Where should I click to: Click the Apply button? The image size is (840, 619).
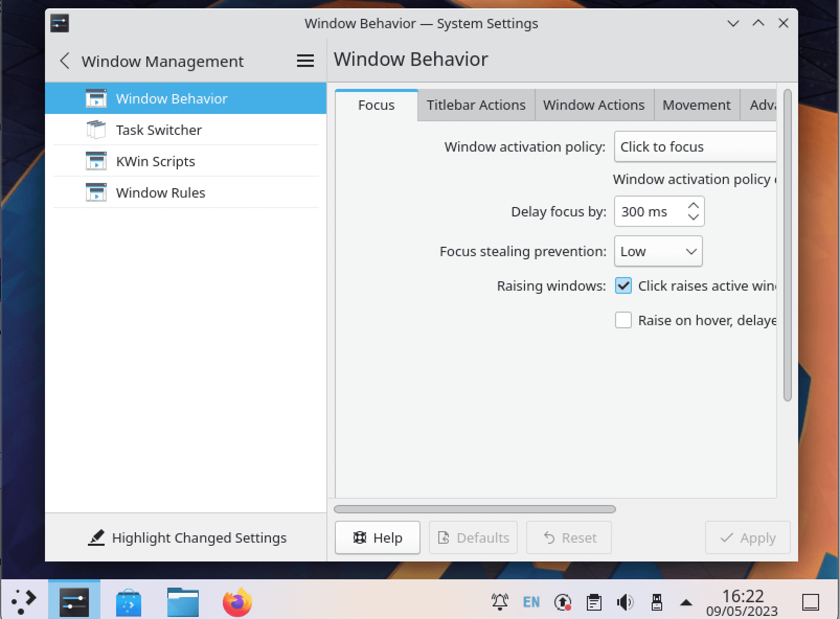point(748,537)
